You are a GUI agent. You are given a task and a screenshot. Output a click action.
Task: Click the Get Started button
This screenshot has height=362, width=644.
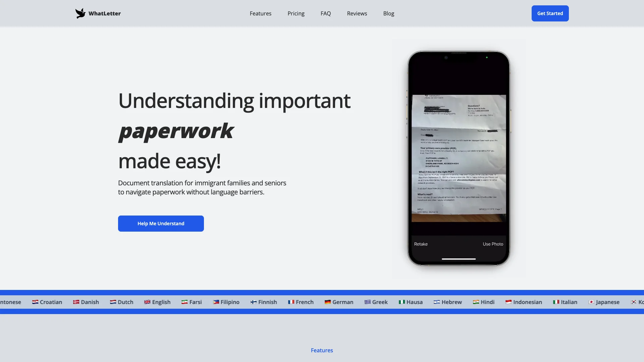[x=550, y=13]
